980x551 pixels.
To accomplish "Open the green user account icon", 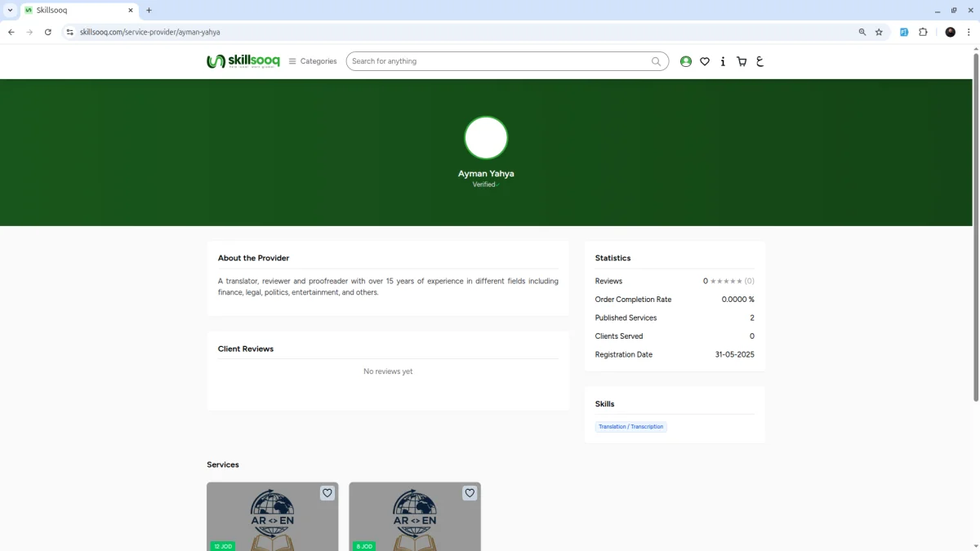I will 686,61.
